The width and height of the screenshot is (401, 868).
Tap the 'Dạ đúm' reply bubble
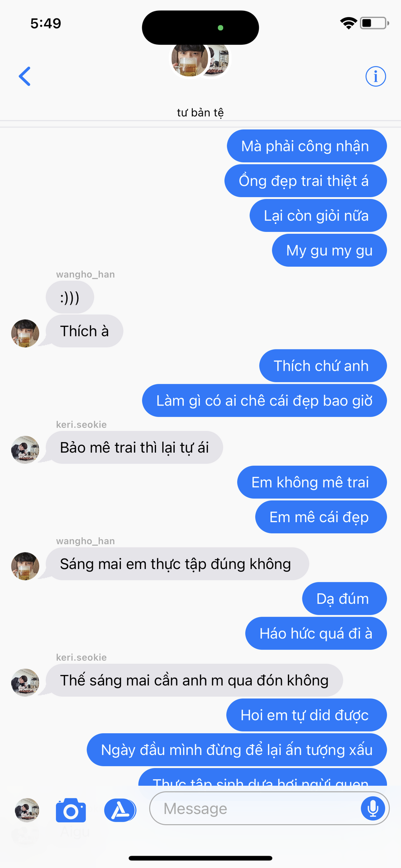[x=344, y=599]
